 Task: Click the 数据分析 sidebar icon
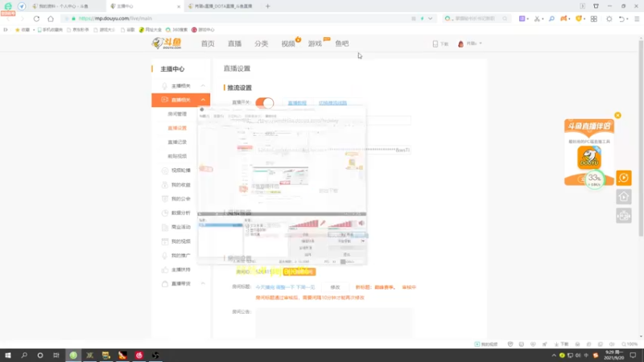pos(165,213)
